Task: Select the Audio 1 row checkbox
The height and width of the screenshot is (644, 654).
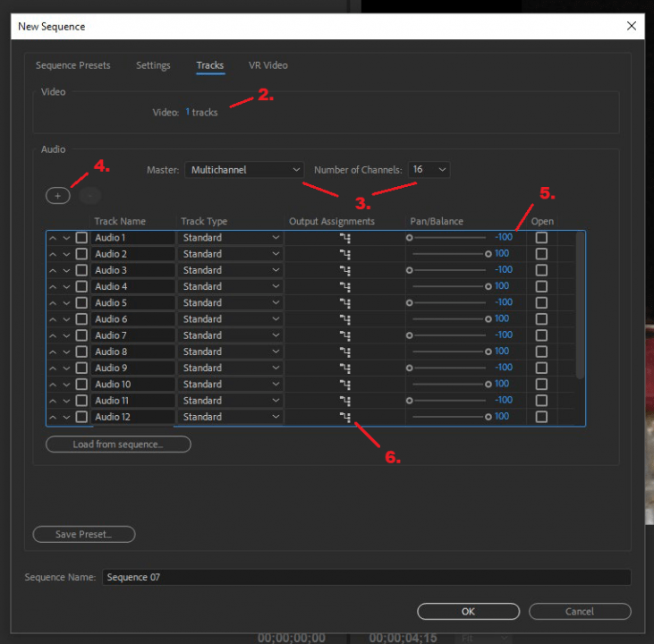Action: click(81, 238)
